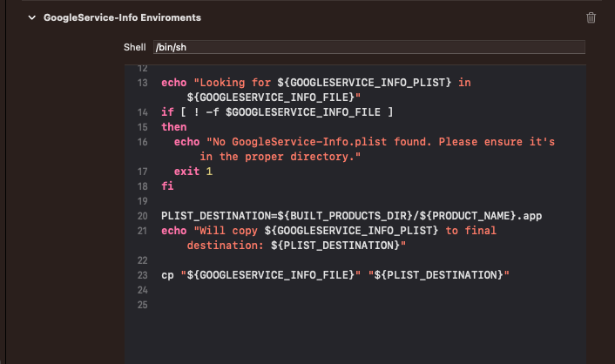This screenshot has height=364, width=615.
Task: Click line number 24 in gutter
Action: tap(142, 290)
